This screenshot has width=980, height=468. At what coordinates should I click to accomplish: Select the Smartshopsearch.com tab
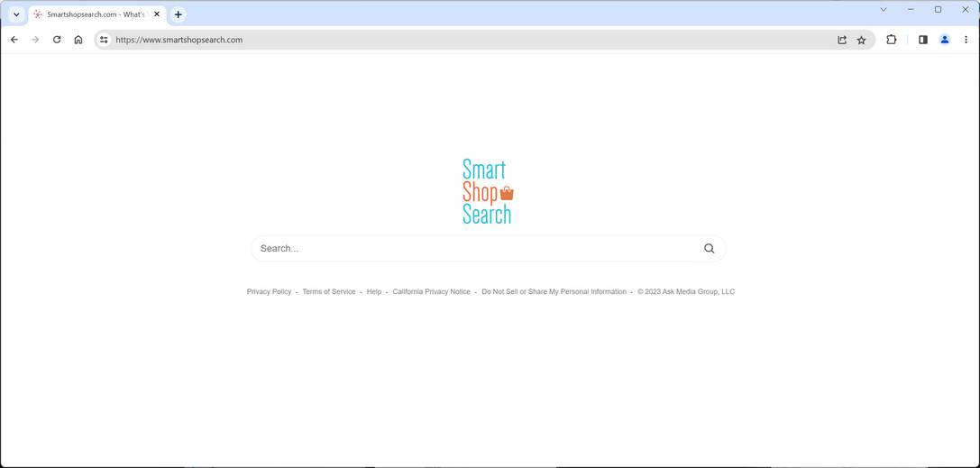click(96, 14)
